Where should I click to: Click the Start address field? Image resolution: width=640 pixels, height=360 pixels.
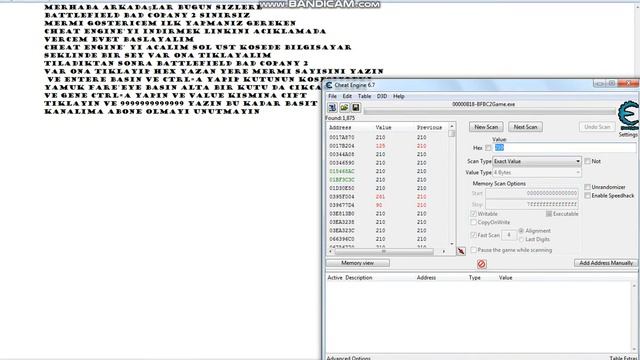click(531, 193)
